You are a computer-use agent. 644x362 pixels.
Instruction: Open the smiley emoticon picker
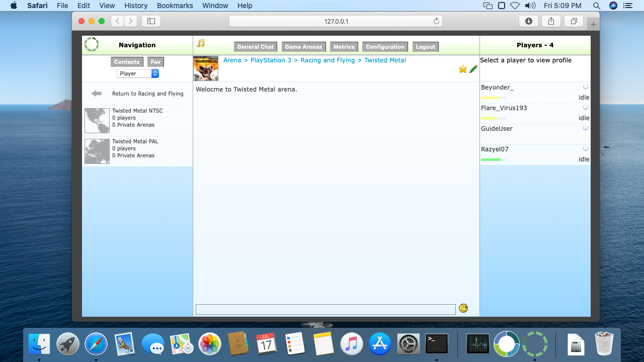coord(463,308)
